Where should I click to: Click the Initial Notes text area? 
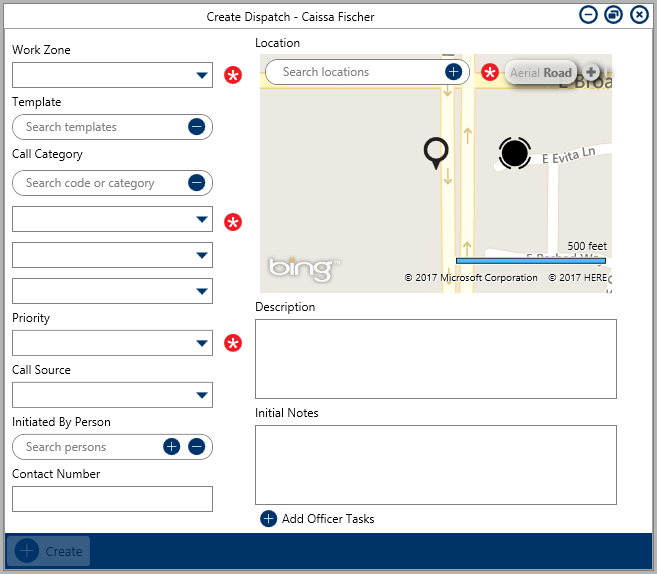tap(435, 465)
